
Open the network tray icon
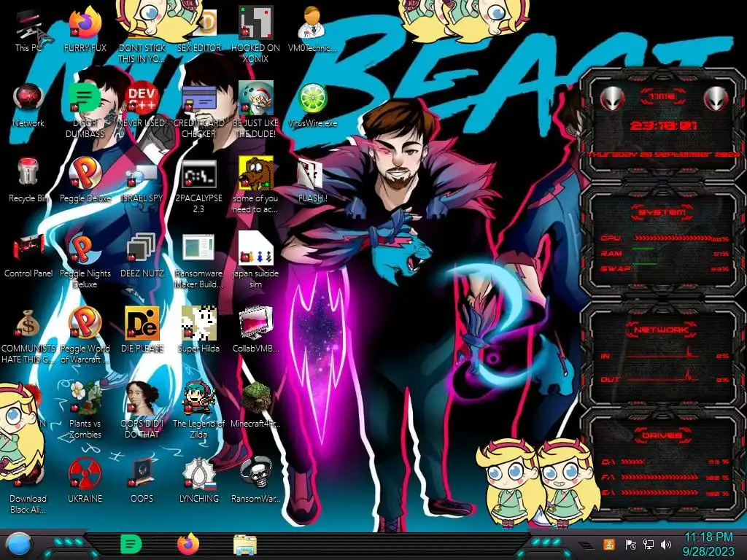649,544
